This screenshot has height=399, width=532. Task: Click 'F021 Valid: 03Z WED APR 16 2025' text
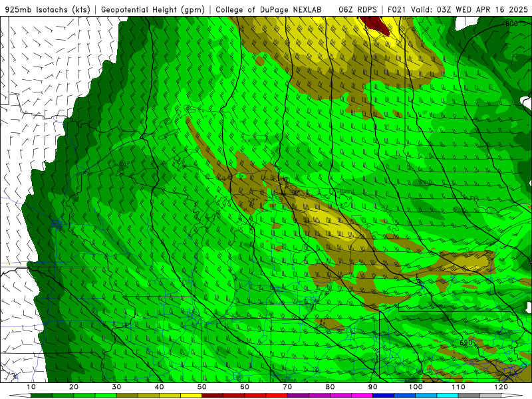458,9
